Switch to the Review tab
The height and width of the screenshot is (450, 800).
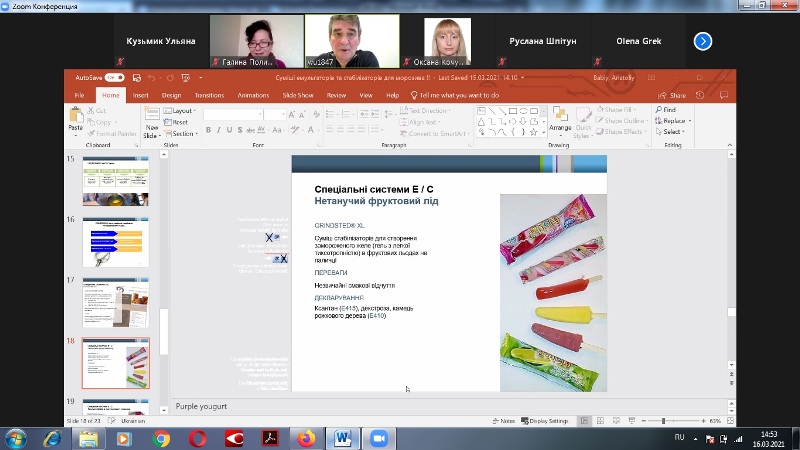[336, 95]
